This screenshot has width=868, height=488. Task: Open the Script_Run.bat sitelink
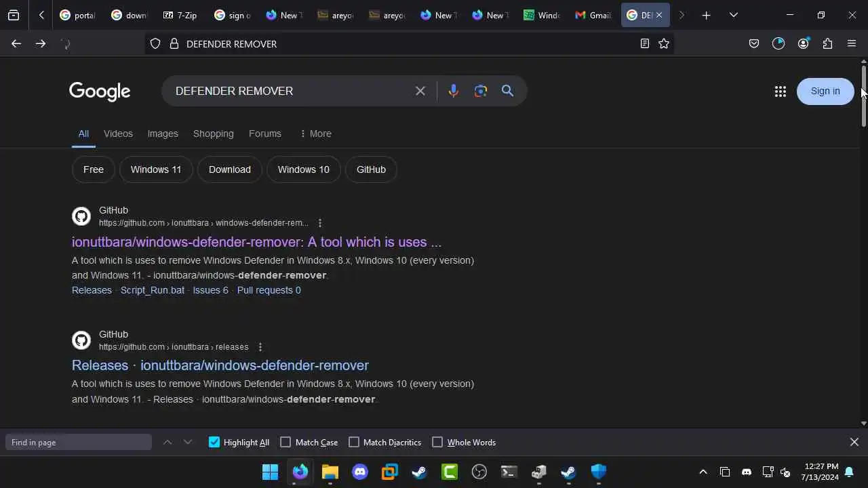coord(153,290)
